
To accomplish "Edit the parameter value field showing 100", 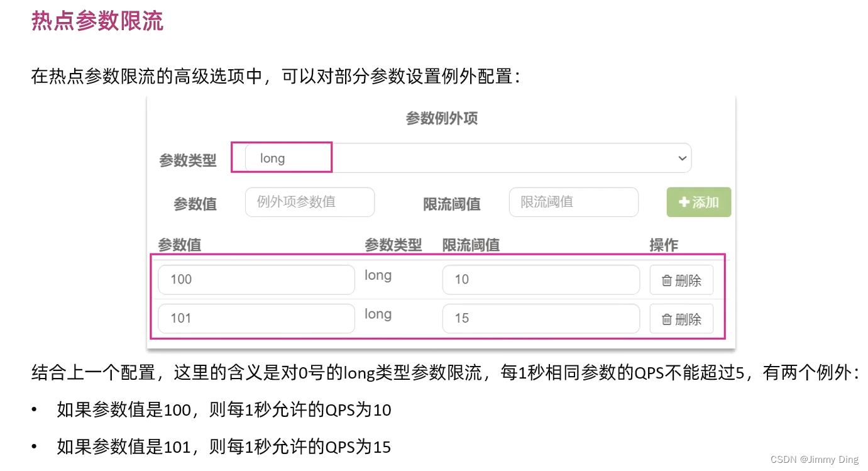I will click(256, 279).
